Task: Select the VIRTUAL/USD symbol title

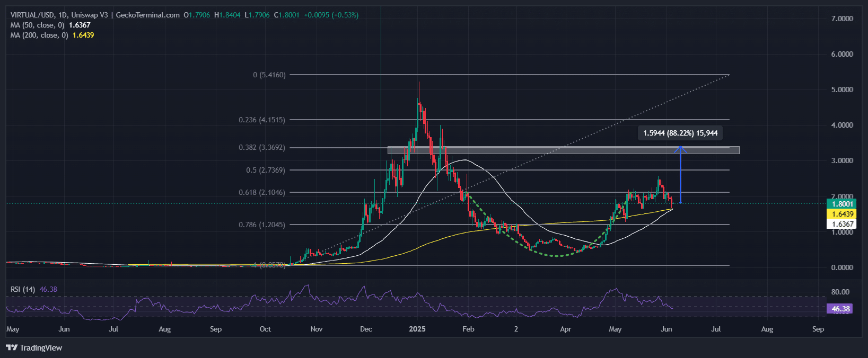Action: [x=32, y=15]
